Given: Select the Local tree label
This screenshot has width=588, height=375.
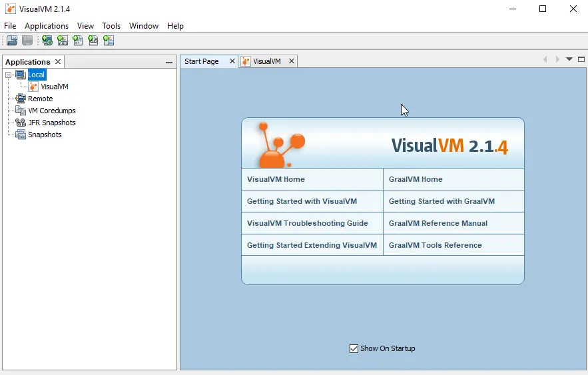Looking at the screenshot, I should pos(37,75).
